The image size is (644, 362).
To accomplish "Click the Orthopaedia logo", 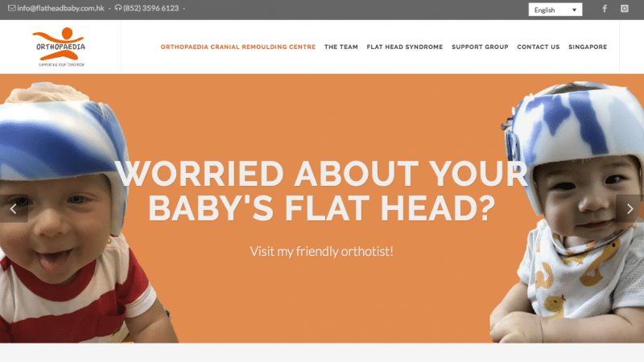I will [x=61, y=47].
